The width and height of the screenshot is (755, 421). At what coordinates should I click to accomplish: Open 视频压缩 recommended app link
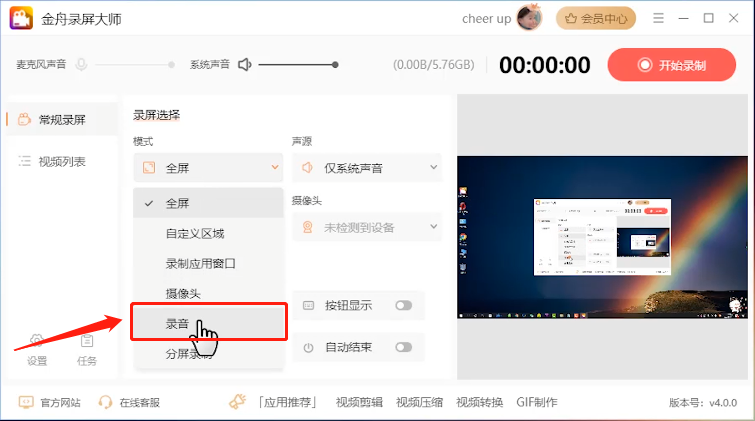click(419, 402)
